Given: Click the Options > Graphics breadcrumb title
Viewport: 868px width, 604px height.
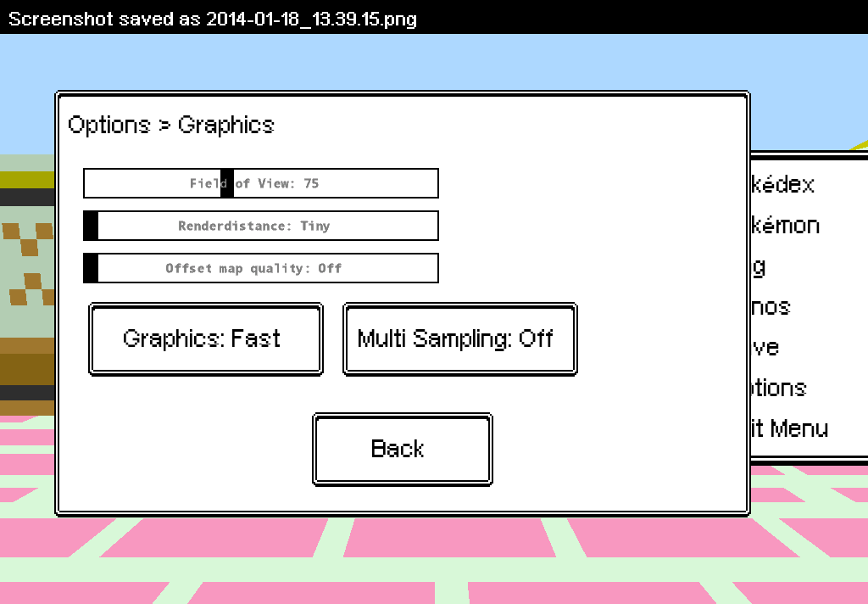Looking at the screenshot, I should (x=171, y=126).
